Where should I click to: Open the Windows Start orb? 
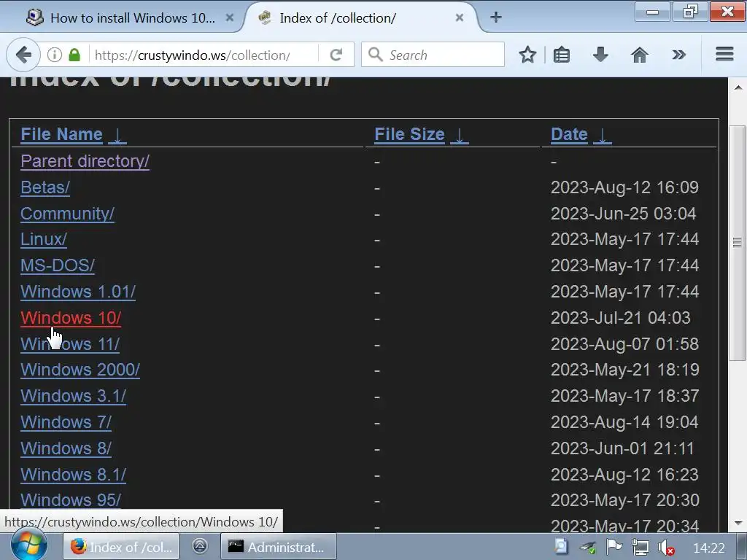[x=29, y=545]
